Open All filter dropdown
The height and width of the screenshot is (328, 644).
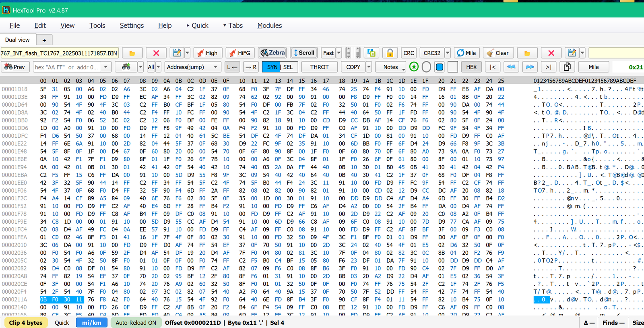click(158, 67)
